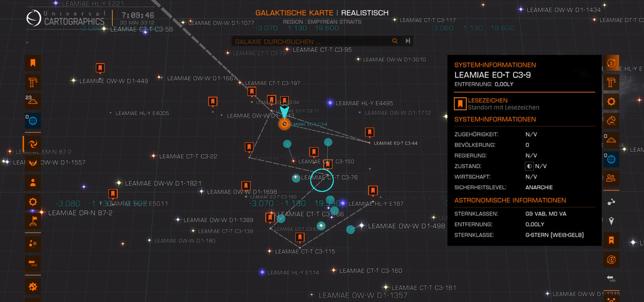The height and width of the screenshot is (302, 644).
Task: Select the winged emblem icon in left sidebar
Action: point(33,163)
